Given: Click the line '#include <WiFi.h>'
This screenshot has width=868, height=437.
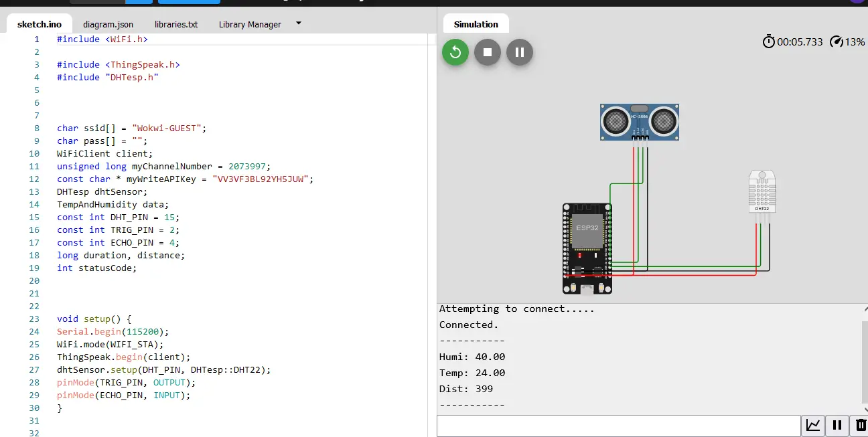Looking at the screenshot, I should point(102,39).
